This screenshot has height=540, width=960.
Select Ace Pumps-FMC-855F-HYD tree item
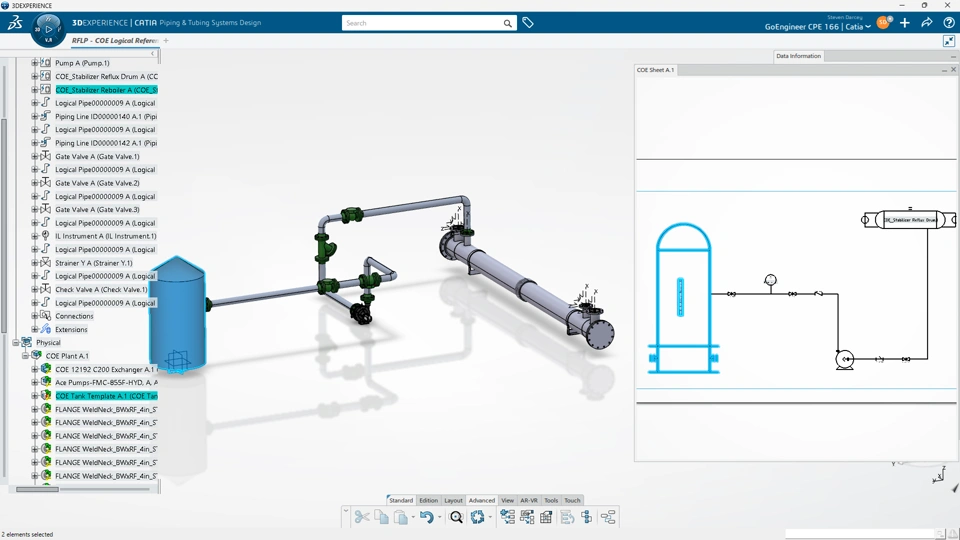(107, 382)
